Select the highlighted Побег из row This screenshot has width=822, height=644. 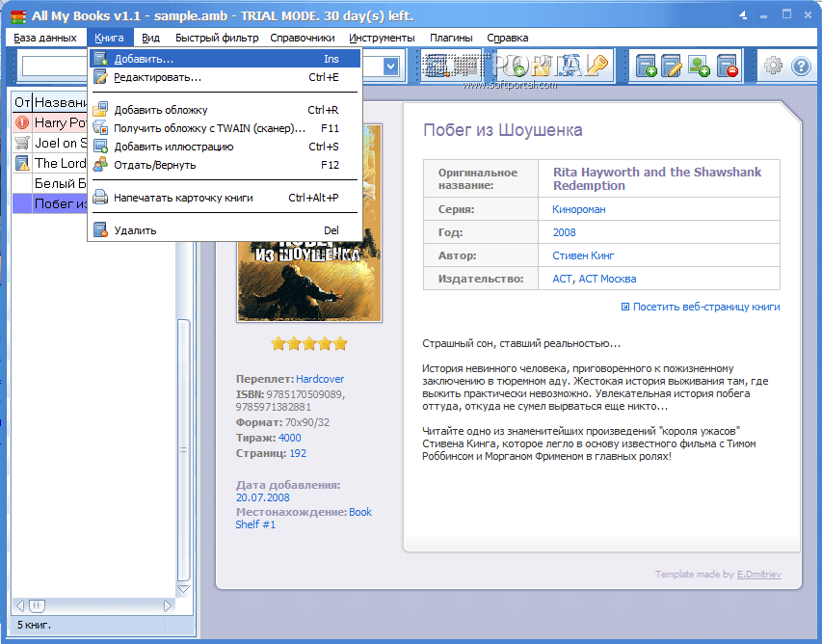50,203
